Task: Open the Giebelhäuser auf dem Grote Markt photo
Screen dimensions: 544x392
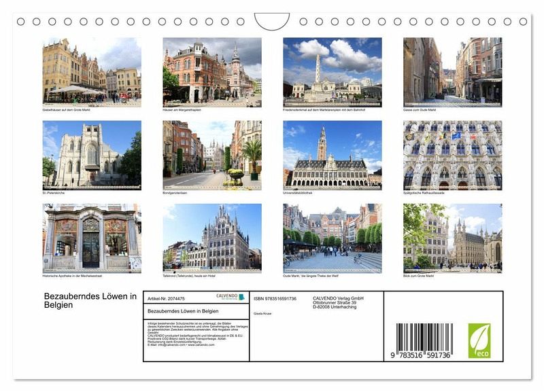Action: click(x=92, y=70)
